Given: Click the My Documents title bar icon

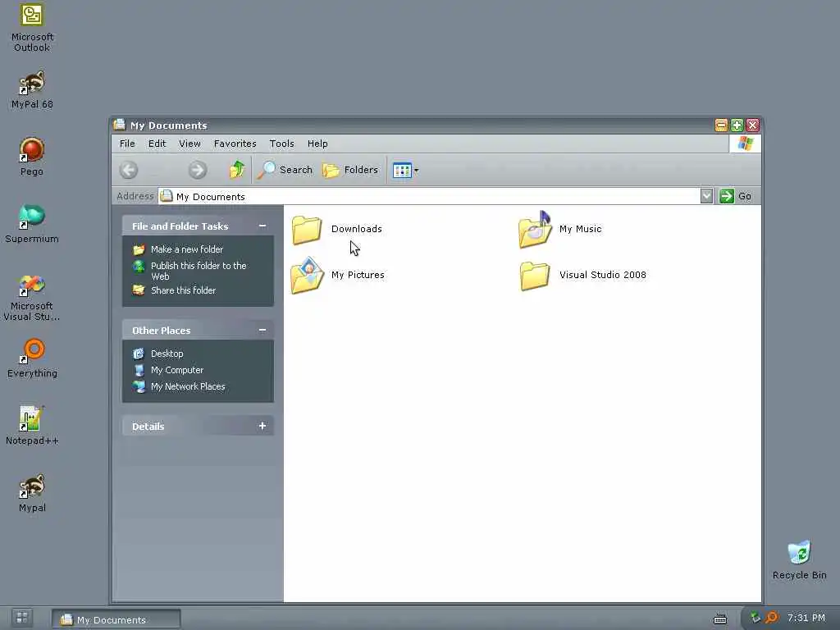Looking at the screenshot, I should point(120,125).
